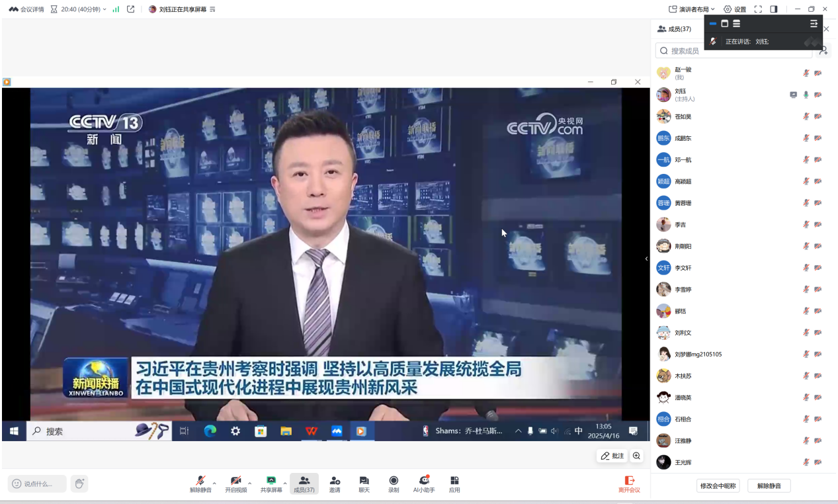Screen dimensions: 838x504
Task: Open the AI小助手 assistant
Action: pyautogui.click(x=424, y=481)
